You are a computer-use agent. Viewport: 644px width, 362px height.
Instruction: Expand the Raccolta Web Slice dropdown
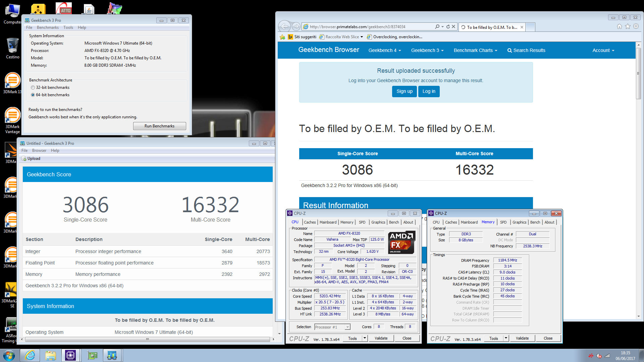click(x=362, y=37)
